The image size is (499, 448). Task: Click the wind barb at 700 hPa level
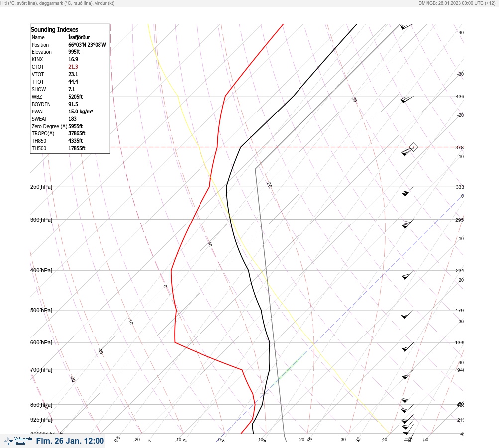pyautogui.click(x=407, y=374)
